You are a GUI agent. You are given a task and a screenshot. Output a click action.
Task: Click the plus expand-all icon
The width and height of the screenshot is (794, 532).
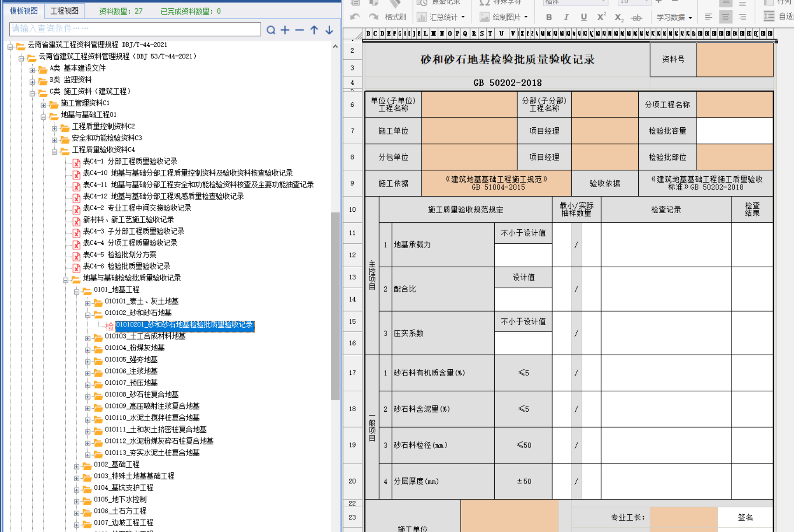coord(285,30)
